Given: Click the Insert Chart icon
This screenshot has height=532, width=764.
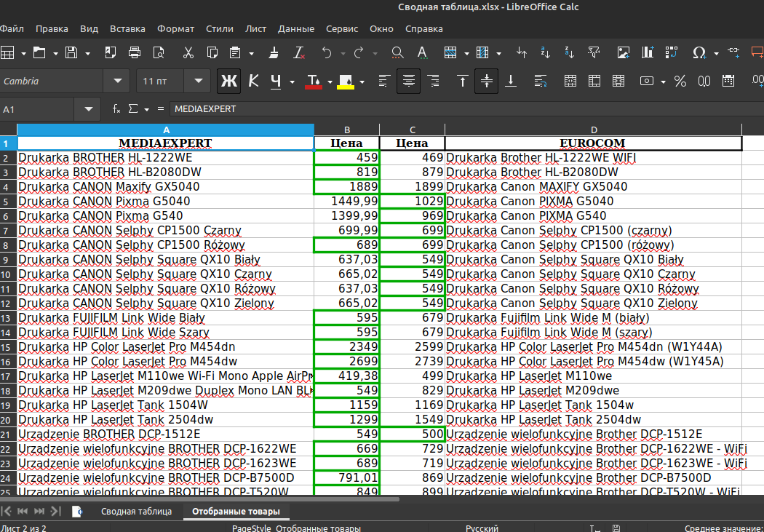Looking at the screenshot, I should 648,52.
